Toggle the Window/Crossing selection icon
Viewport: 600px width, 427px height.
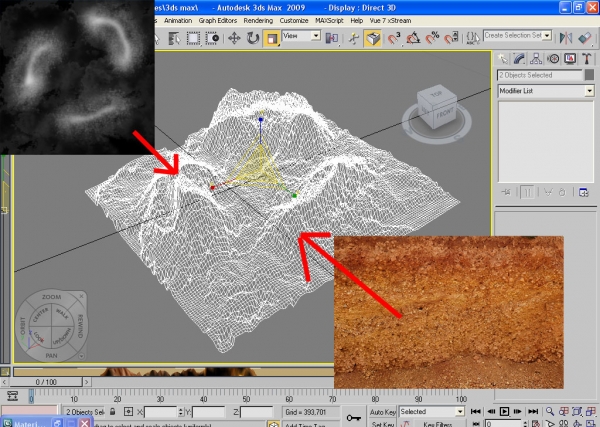pyautogui.click(x=212, y=38)
